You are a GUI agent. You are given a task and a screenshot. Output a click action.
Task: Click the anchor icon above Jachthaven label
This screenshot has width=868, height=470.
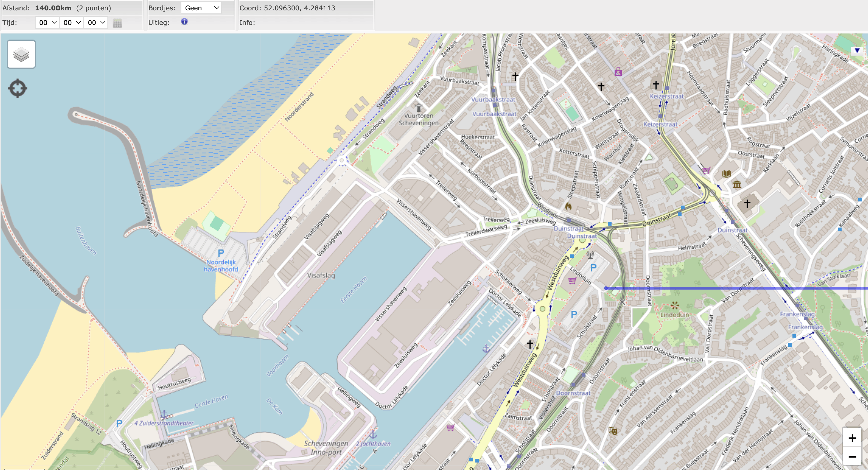(373, 434)
